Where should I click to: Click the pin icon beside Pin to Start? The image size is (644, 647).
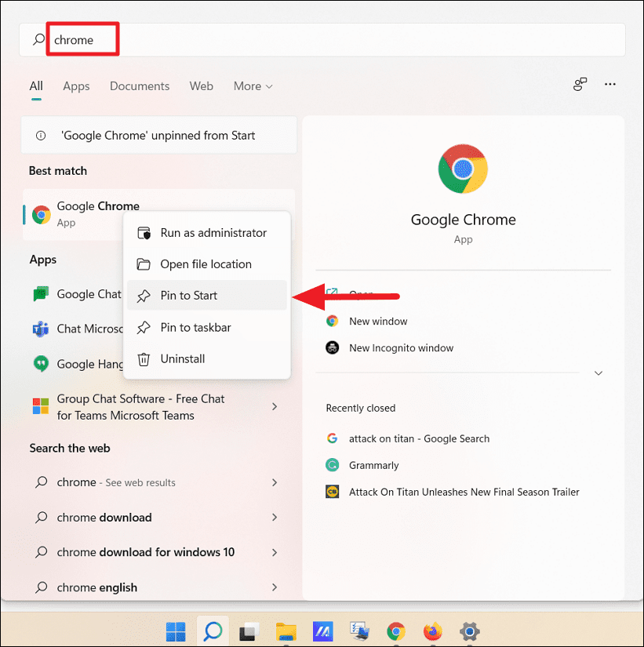[x=144, y=296]
